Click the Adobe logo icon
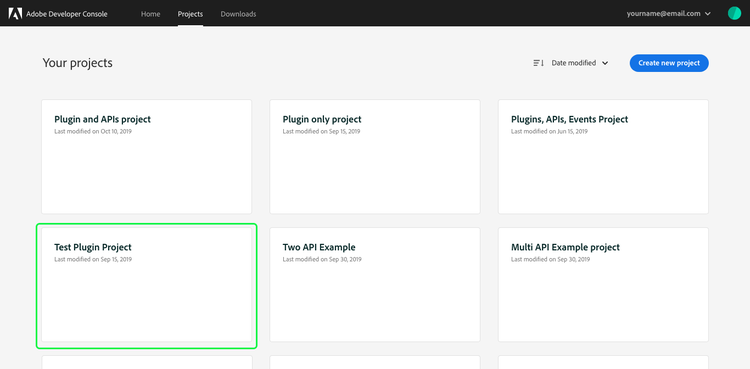 pos(15,13)
